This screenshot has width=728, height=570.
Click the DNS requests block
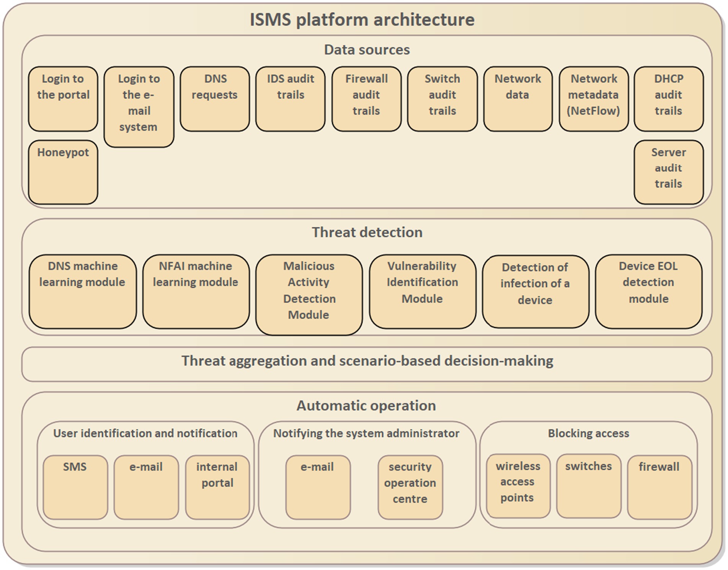pos(215,99)
